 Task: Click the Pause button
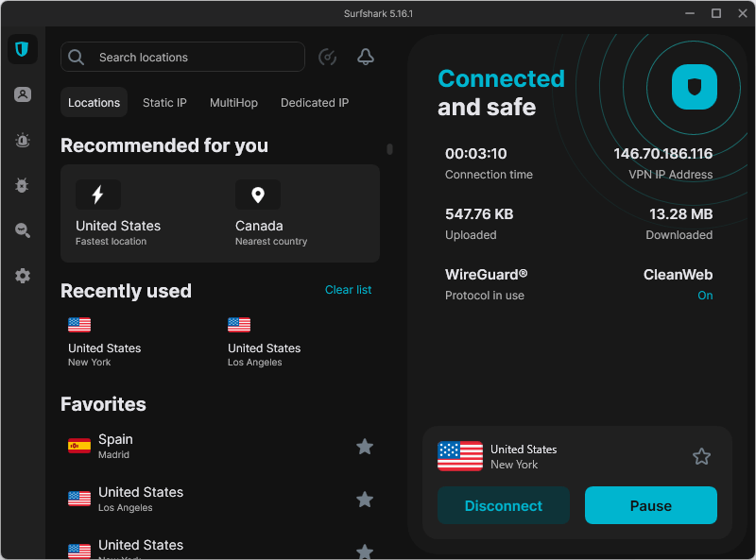(651, 505)
